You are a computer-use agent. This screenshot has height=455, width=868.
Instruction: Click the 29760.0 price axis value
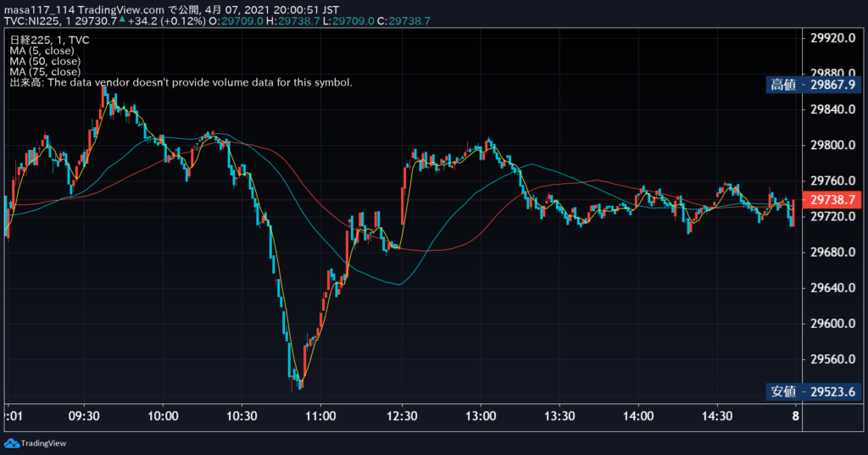(x=832, y=181)
